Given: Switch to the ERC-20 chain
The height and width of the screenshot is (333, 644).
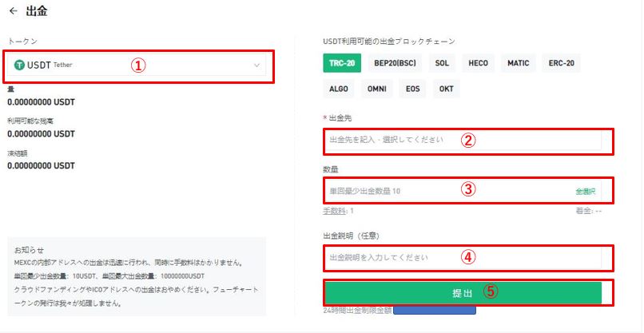Looking at the screenshot, I should 561,63.
